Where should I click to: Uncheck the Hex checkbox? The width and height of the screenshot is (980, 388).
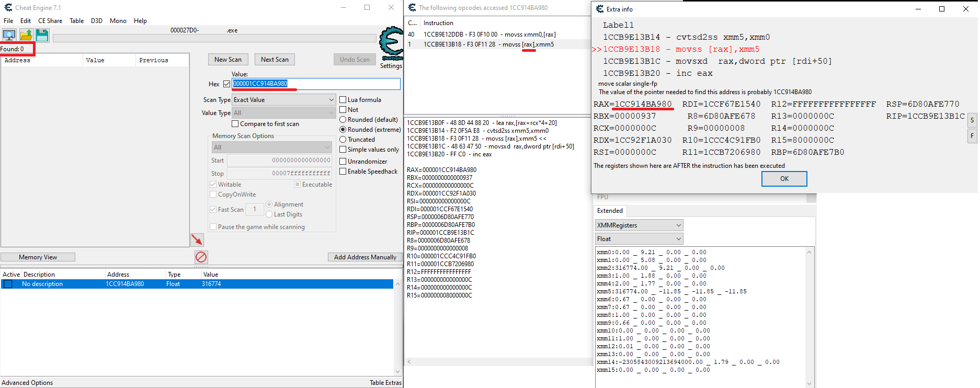tap(226, 84)
